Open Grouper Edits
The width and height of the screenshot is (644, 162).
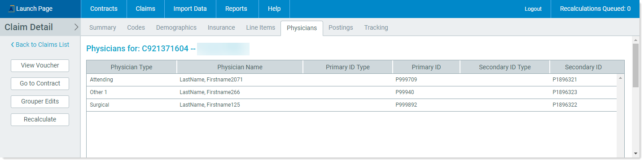(x=40, y=101)
